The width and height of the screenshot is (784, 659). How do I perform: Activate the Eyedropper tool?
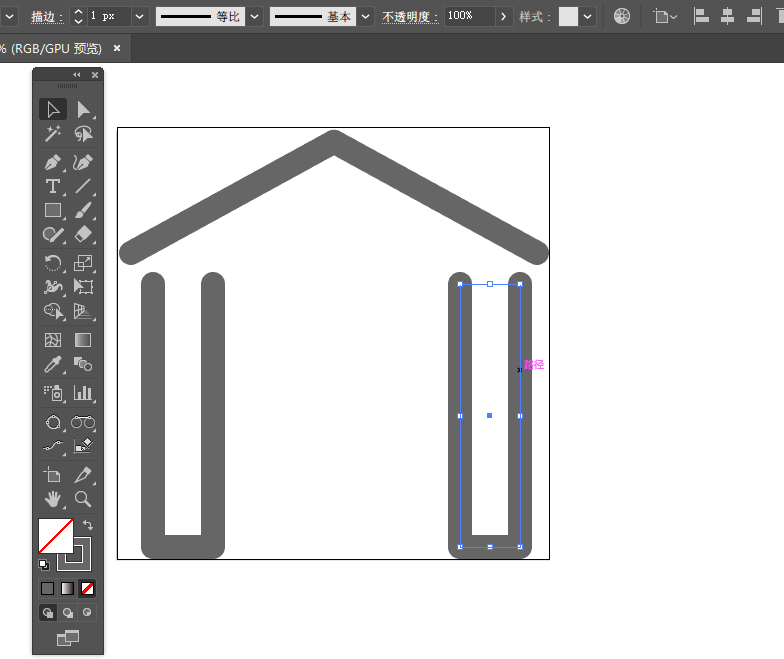pyautogui.click(x=53, y=365)
